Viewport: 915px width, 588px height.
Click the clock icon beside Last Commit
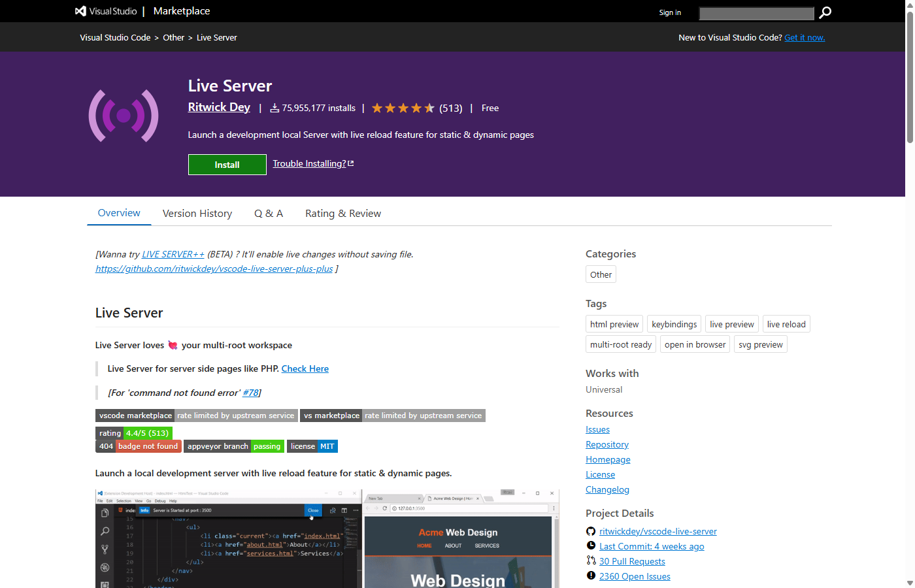point(591,546)
